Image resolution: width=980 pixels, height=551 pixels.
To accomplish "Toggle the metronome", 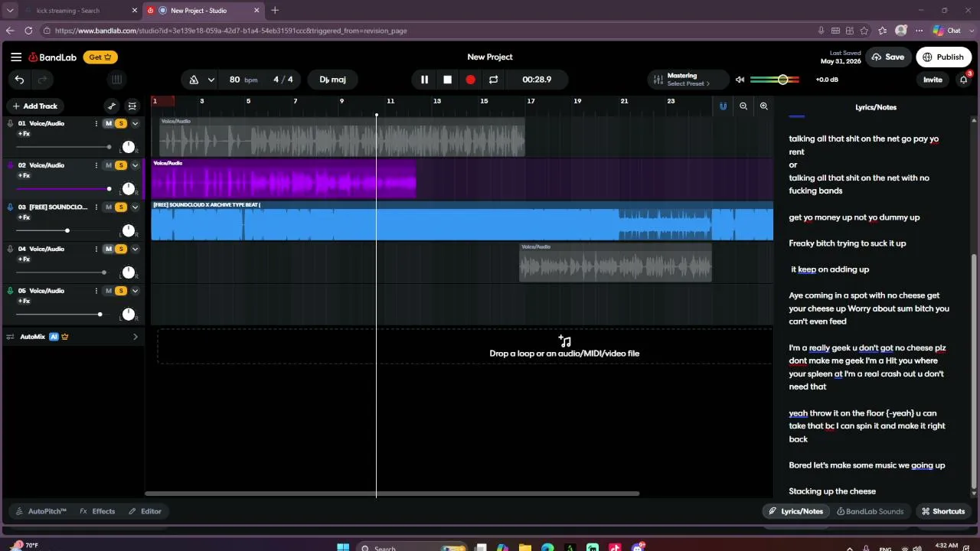I will pos(194,80).
